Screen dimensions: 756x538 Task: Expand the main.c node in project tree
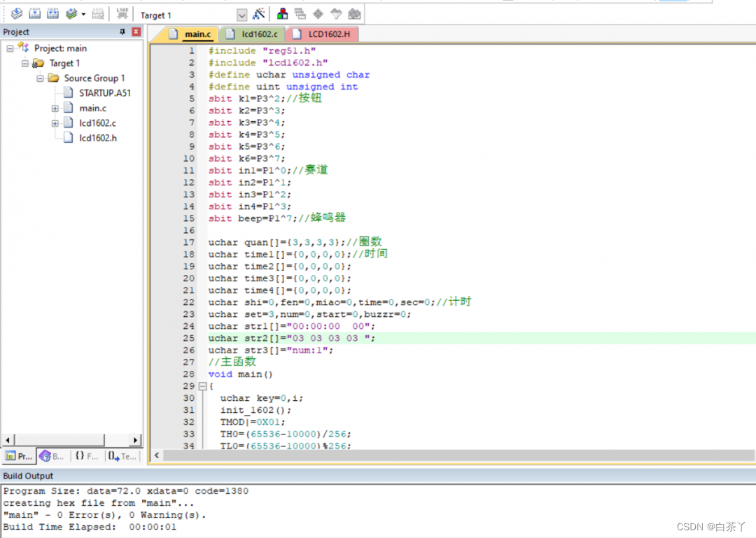[55, 108]
